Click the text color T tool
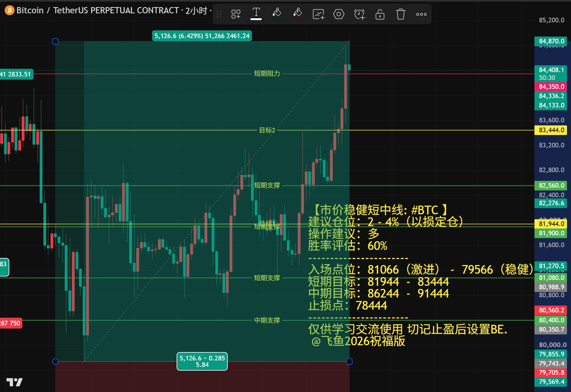The image size is (571, 392). [256, 14]
